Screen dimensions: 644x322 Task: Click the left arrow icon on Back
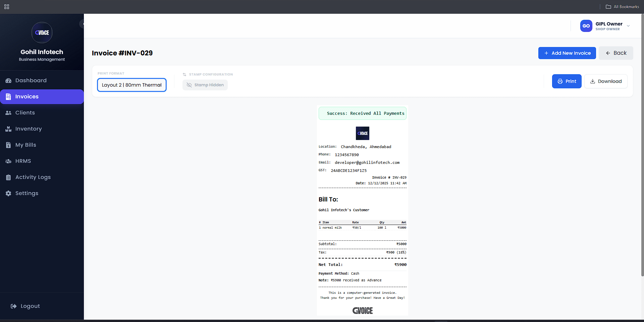[x=608, y=53]
